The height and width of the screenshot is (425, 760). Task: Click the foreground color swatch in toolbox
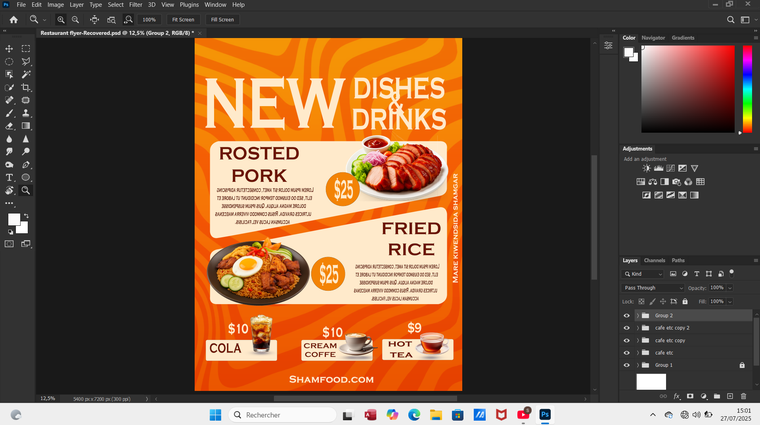pyautogui.click(x=14, y=219)
